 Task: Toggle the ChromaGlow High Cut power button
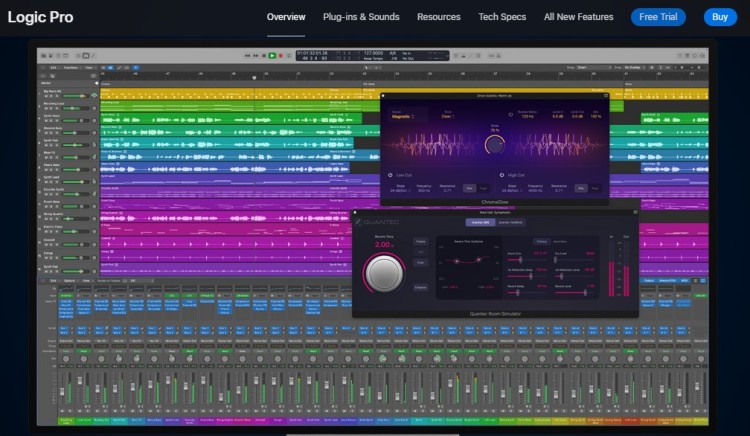coord(502,175)
